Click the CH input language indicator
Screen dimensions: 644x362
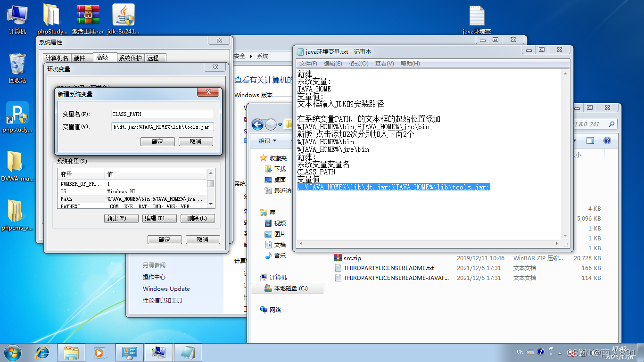[520, 352]
